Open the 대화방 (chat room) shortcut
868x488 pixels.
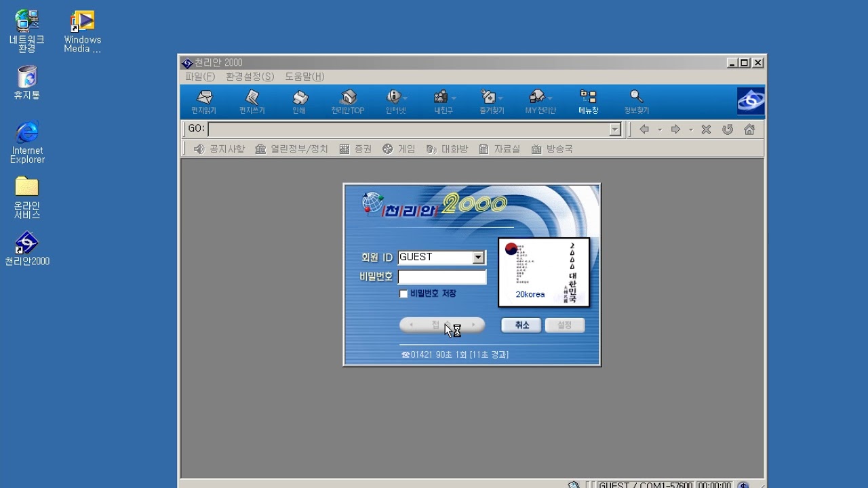[x=447, y=149]
